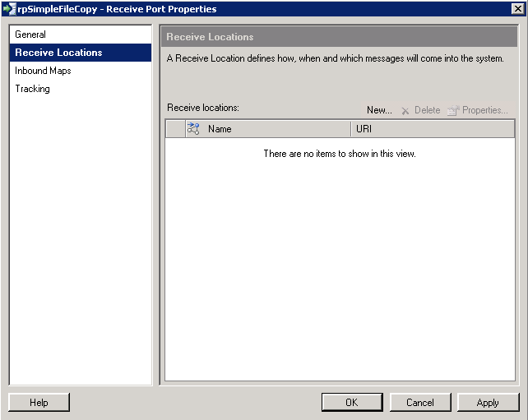Click the Properties toolbar icon
This screenshot has height=420, width=528.
(453, 110)
